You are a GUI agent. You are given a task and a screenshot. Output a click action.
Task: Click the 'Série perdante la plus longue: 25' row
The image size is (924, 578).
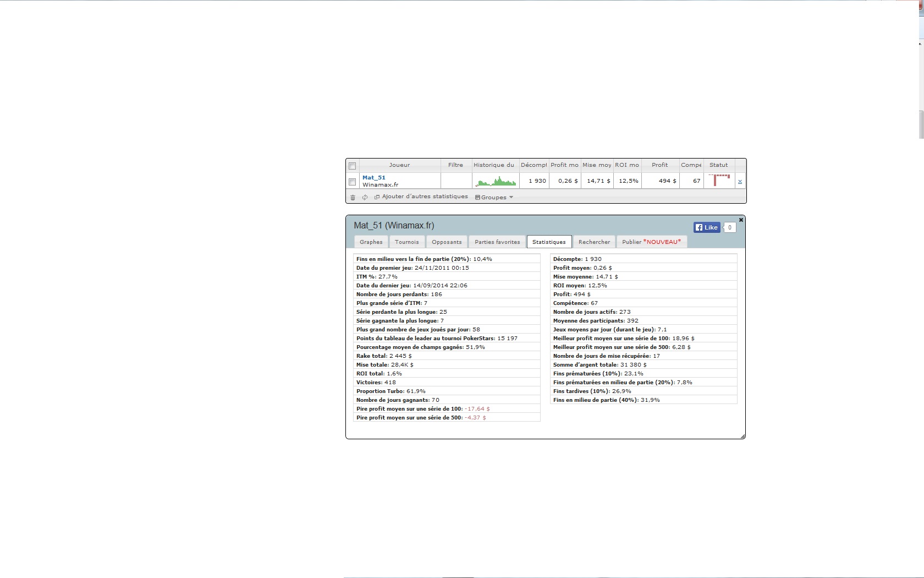[x=447, y=312]
